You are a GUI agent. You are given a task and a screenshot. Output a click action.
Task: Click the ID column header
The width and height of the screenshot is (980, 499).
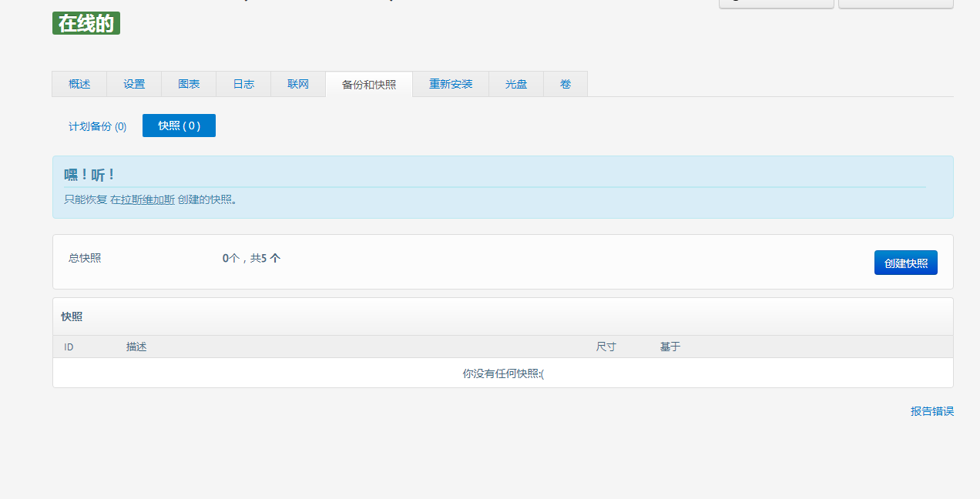click(x=69, y=347)
